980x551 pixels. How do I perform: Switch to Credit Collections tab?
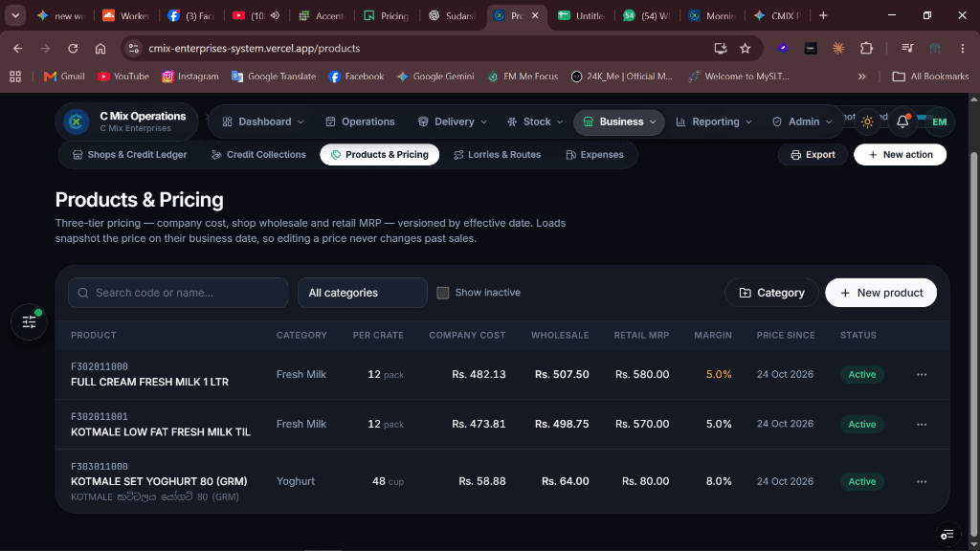[258, 155]
